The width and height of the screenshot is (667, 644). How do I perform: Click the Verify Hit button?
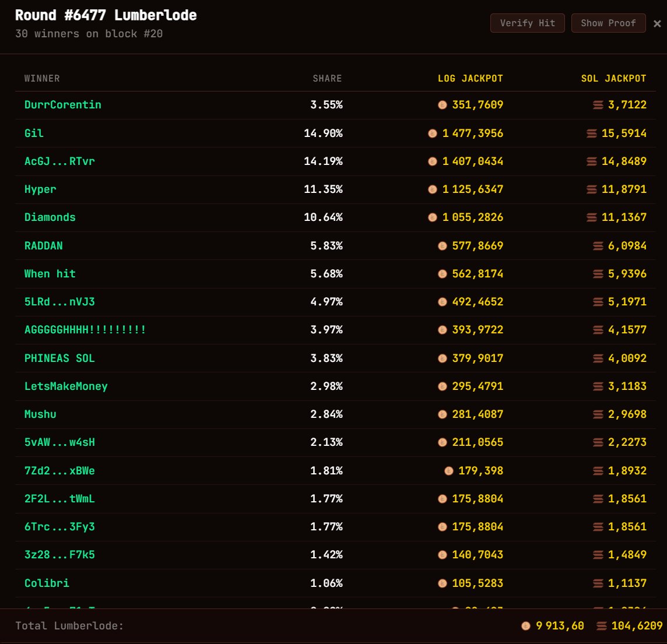point(528,23)
